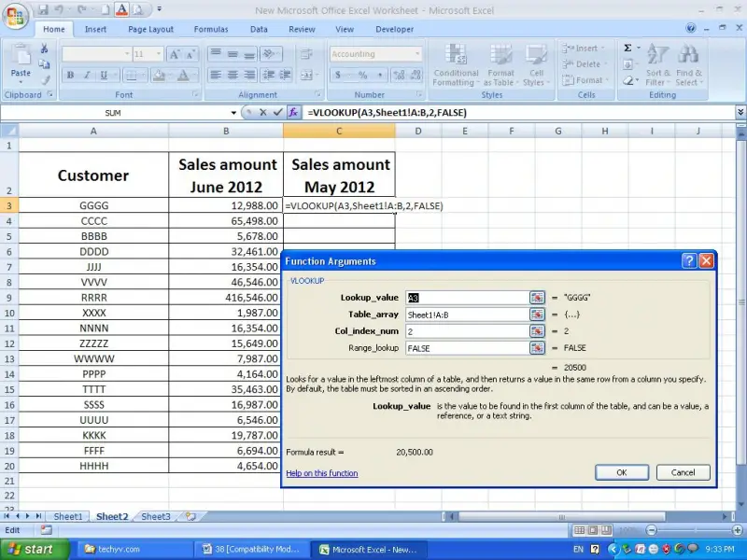Click the Increase Decimal icon

400,76
